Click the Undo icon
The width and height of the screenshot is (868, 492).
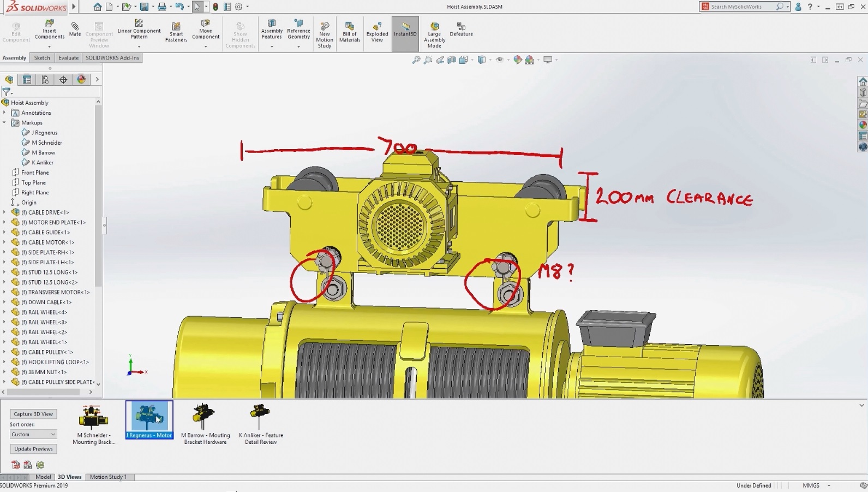click(x=179, y=7)
